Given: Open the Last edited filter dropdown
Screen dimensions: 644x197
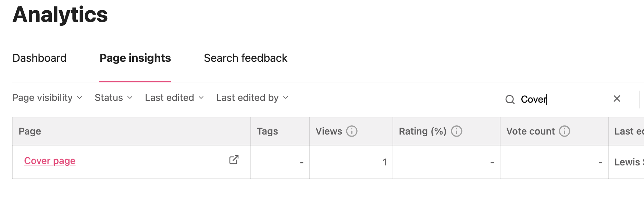Looking at the screenshot, I should [x=174, y=98].
